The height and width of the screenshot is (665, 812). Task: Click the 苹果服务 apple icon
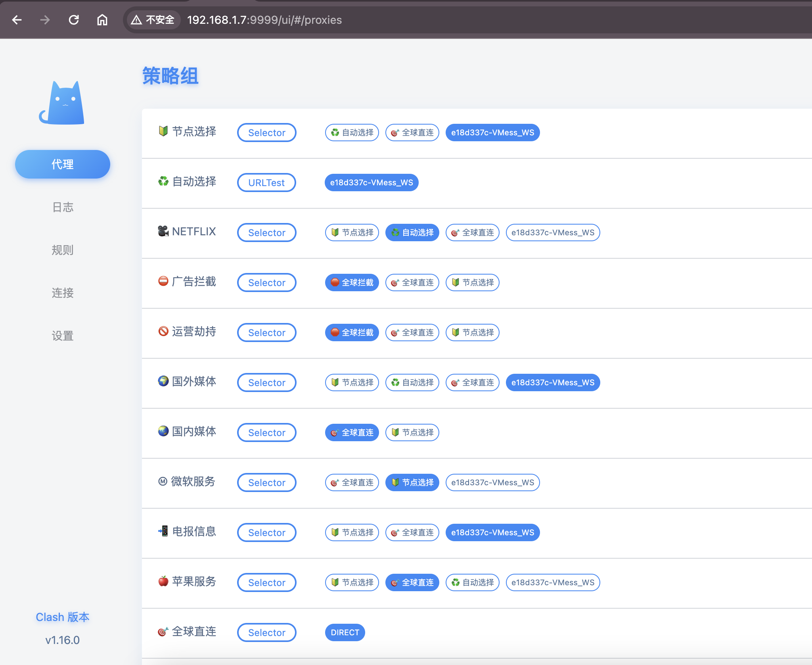163,581
